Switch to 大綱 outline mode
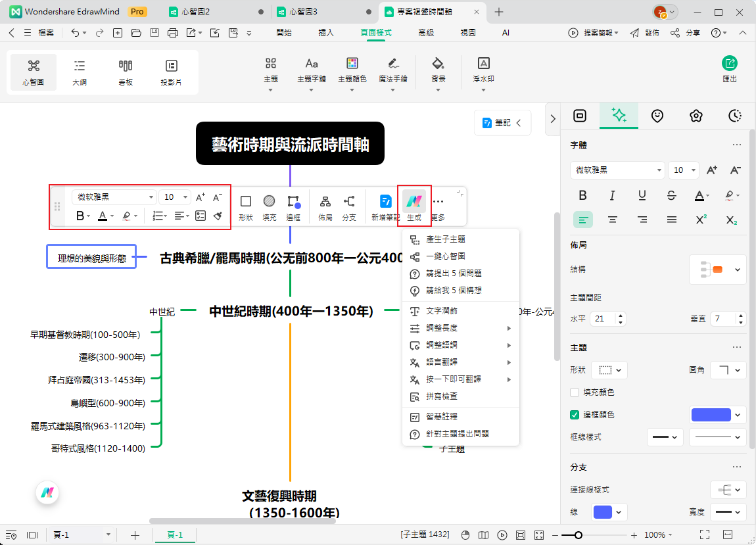Screen dimensions: 756x545 (x=80, y=71)
